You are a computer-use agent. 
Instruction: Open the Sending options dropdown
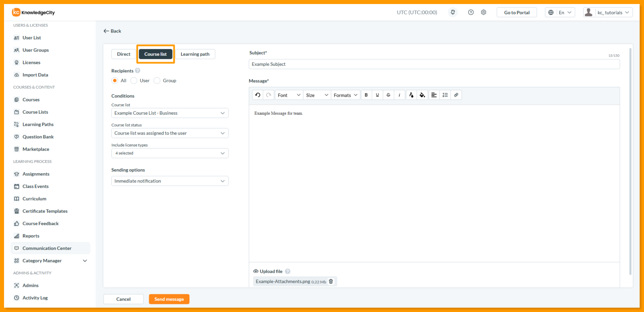pyautogui.click(x=170, y=181)
